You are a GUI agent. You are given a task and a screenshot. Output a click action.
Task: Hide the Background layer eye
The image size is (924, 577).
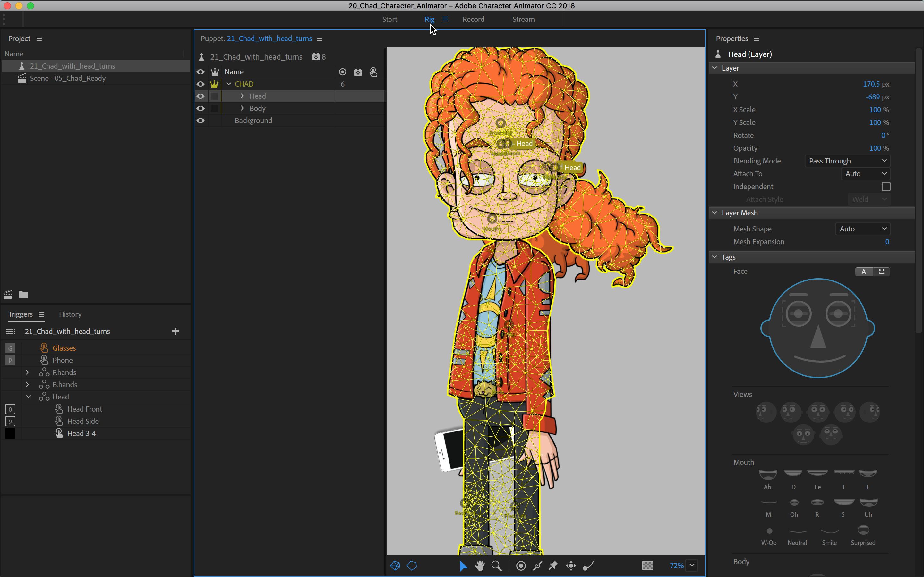click(201, 121)
